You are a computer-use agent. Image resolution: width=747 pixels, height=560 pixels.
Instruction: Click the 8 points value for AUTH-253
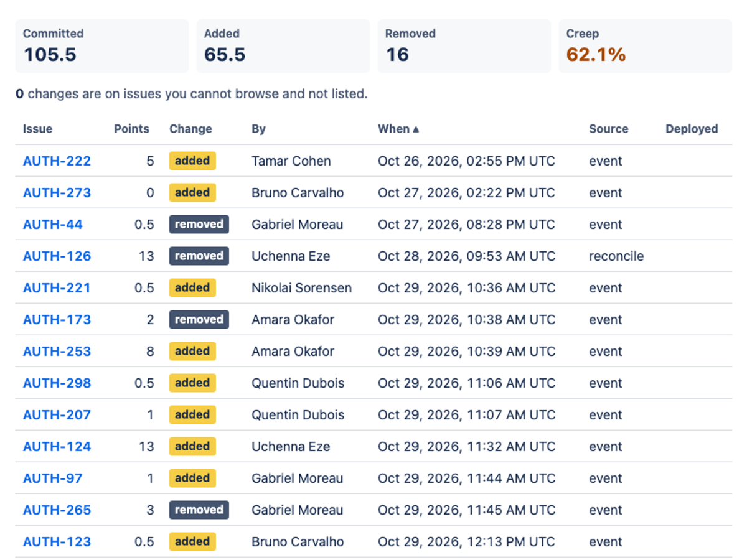tap(150, 352)
